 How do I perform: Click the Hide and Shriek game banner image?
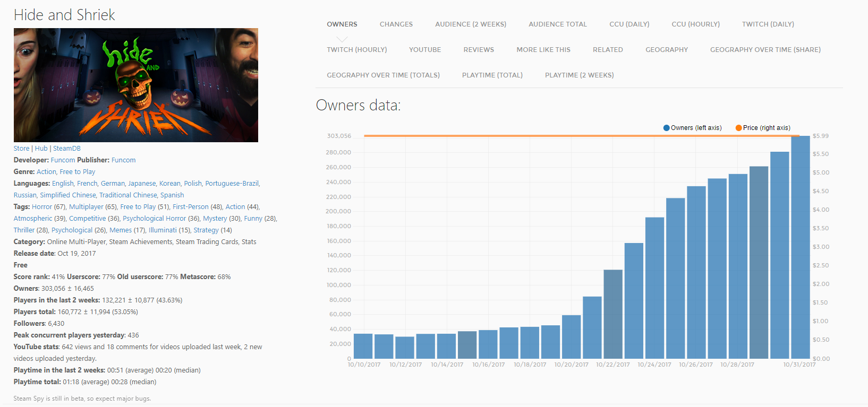136,85
